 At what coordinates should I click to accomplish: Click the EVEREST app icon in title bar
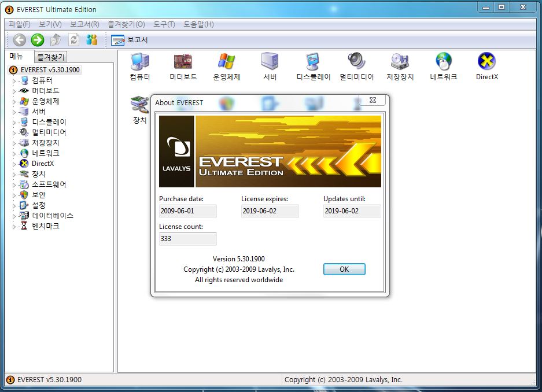pyautogui.click(x=9, y=10)
